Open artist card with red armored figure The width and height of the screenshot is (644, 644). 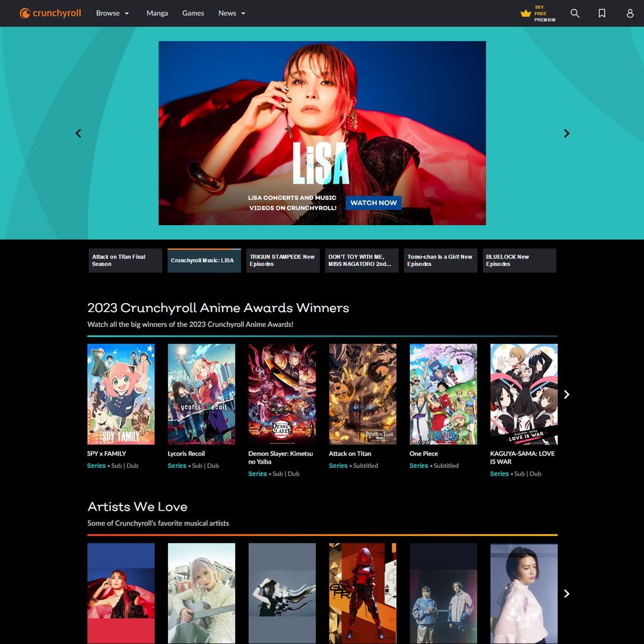click(x=363, y=593)
